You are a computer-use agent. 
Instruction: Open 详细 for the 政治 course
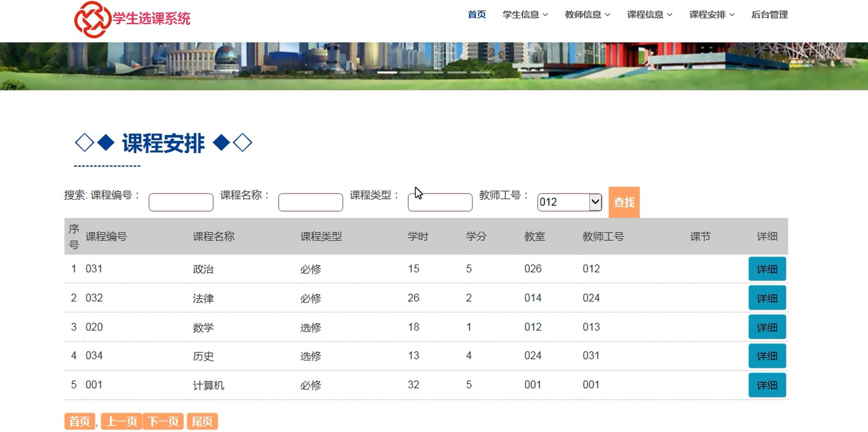pyautogui.click(x=767, y=269)
